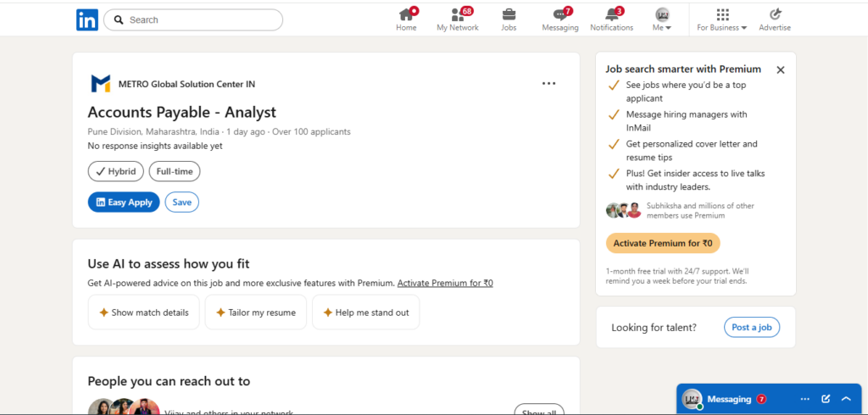Click 'Pune Division, Maharashtra, India' location text
Image resolution: width=868 pixels, height=415 pixels.
pos(153,131)
